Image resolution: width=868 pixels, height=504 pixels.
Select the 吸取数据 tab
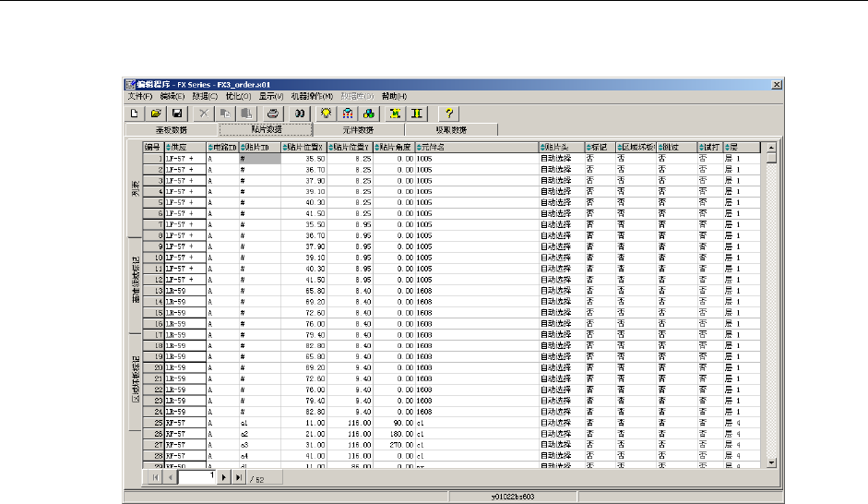pyautogui.click(x=451, y=130)
